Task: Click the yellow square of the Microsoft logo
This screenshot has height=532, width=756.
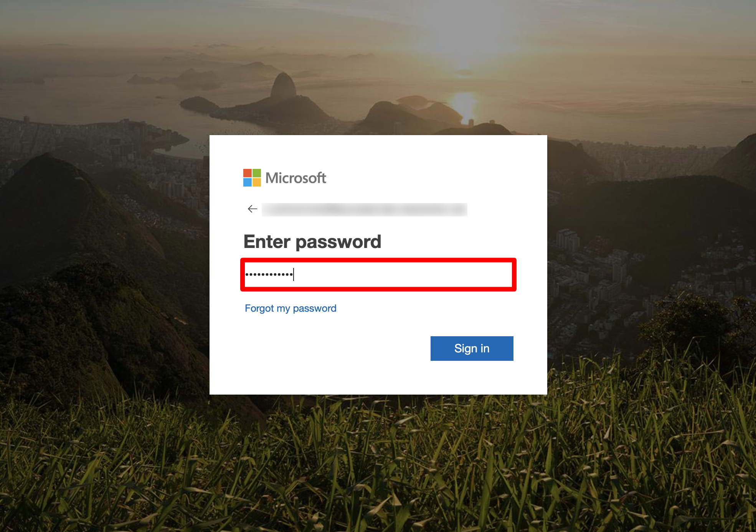Action: 257,182
